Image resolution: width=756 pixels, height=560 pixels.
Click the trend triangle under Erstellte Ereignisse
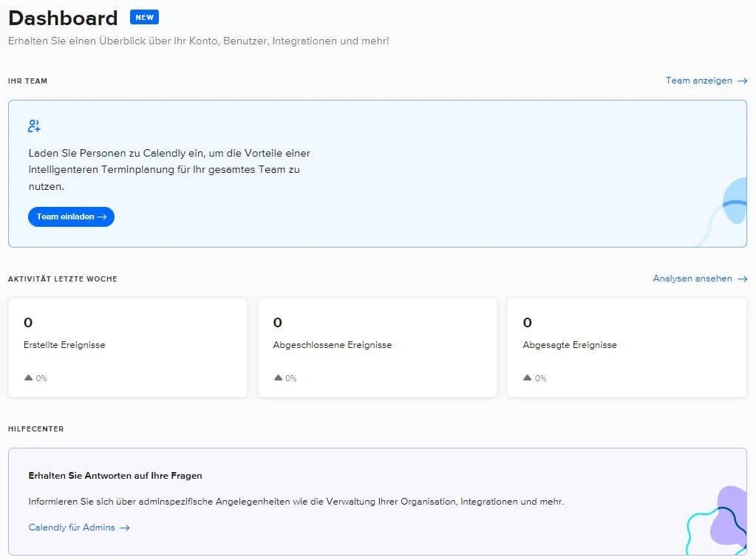[28, 378]
